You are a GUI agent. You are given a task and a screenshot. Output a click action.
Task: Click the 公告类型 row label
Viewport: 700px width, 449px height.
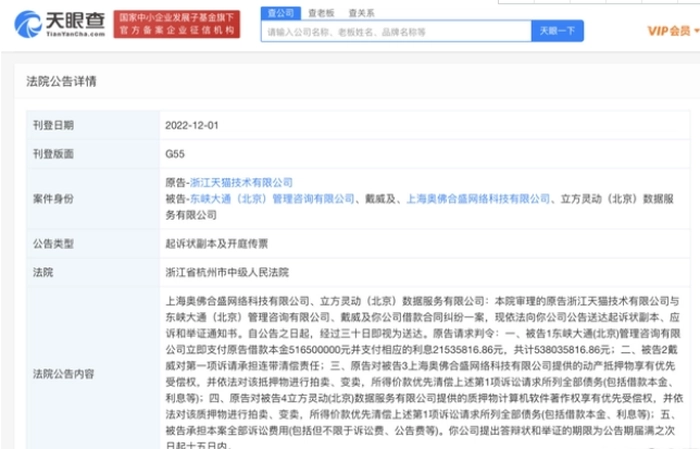click(x=53, y=242)
